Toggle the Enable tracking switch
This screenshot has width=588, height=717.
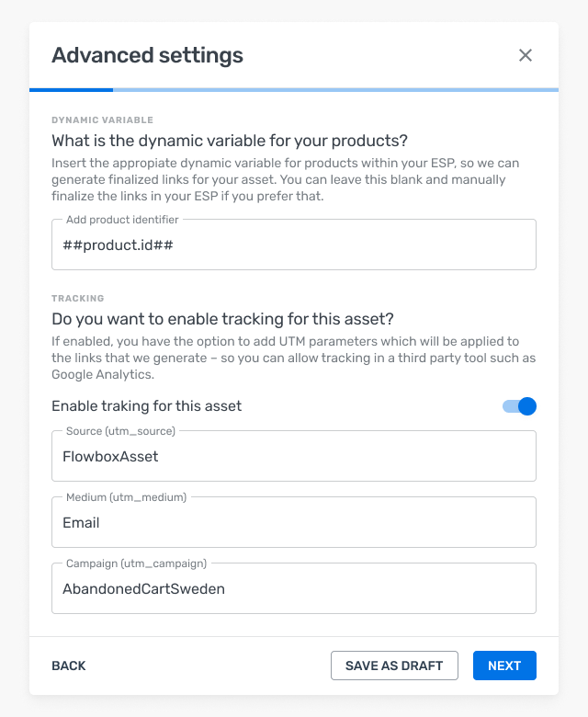pos(519,406)
